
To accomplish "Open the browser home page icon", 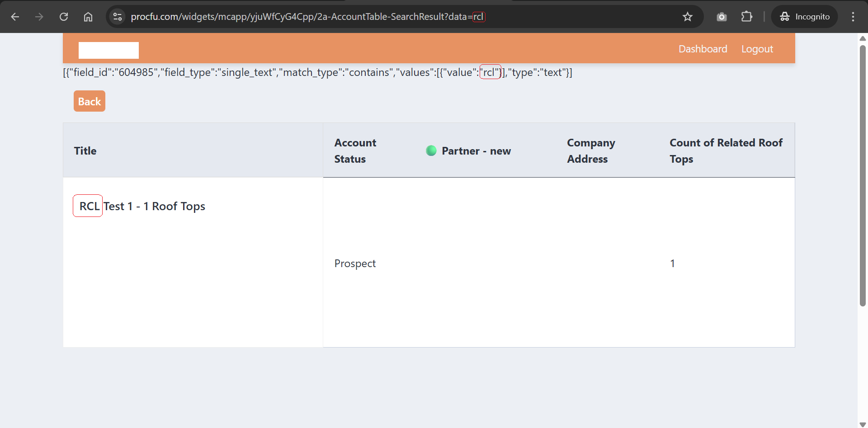I will click(88, 17).
